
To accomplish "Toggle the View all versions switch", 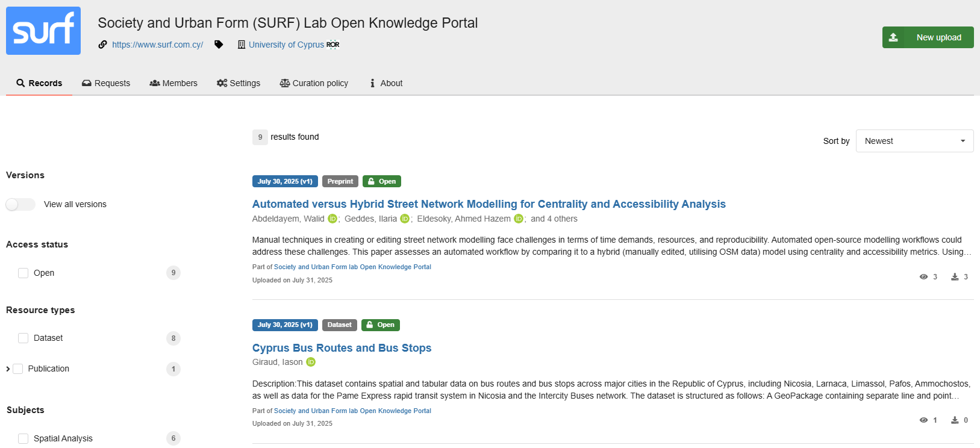I will [x=20, y=205].
